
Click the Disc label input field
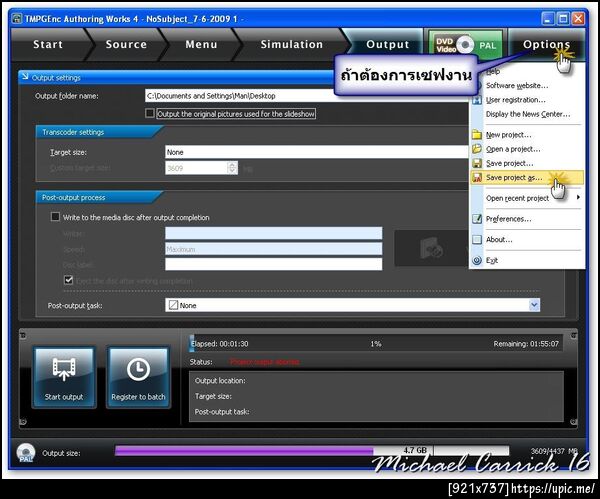point(274,264)
